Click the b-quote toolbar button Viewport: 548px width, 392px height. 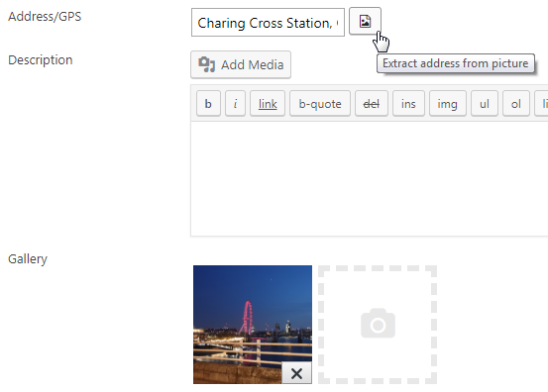(x=320, y=103)
